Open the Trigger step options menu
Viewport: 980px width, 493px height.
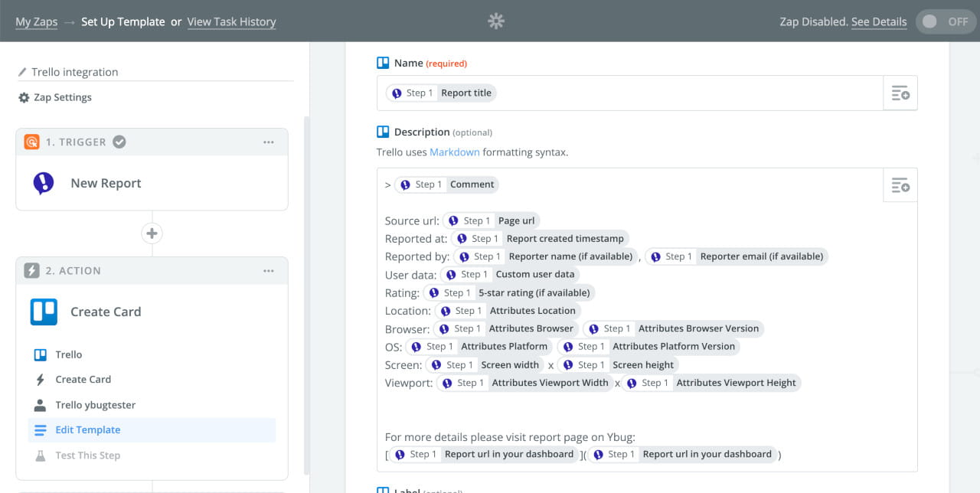(269, 142)
